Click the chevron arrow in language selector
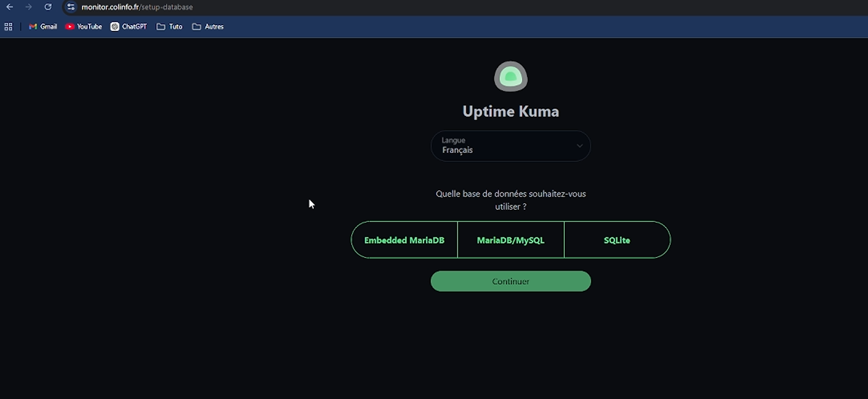This screenshot has width=868, height=399. (579, 146)
